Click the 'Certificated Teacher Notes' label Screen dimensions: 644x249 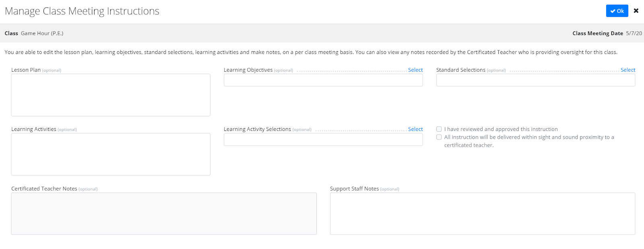[x=44, y=189]
